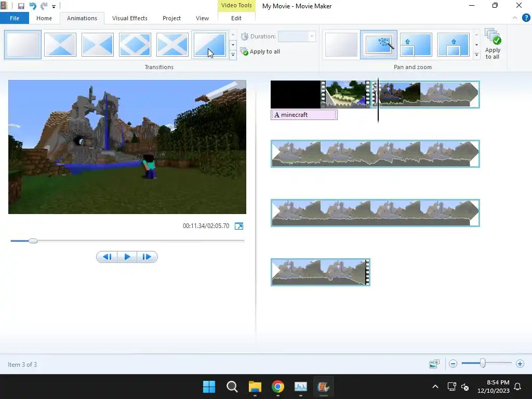
Task: Open File Explorer from taskbar
Action: [255, 387]
